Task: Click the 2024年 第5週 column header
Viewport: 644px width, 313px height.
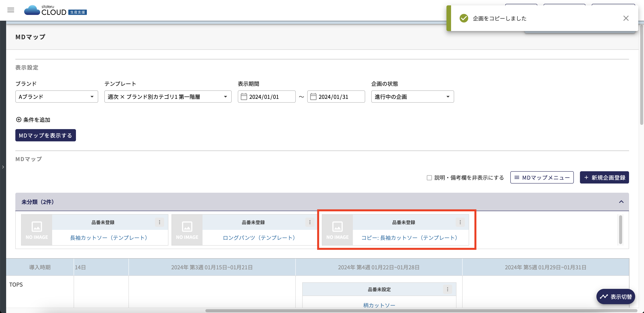Action: [545, 267]
